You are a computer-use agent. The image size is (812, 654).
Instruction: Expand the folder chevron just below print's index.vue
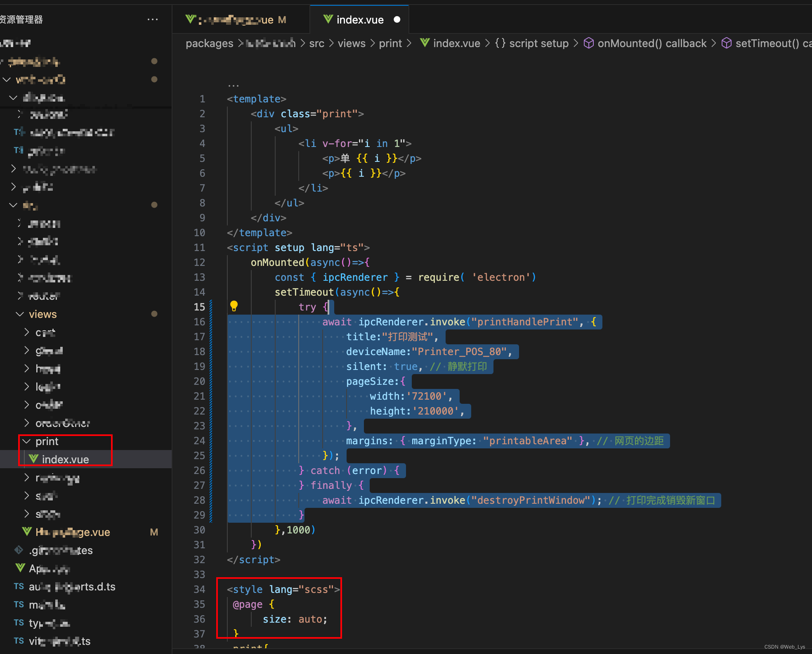point(26,478)
